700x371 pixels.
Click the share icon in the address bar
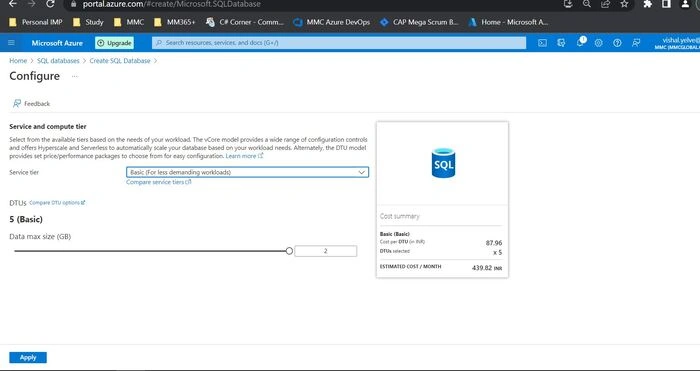coord(605,4)
